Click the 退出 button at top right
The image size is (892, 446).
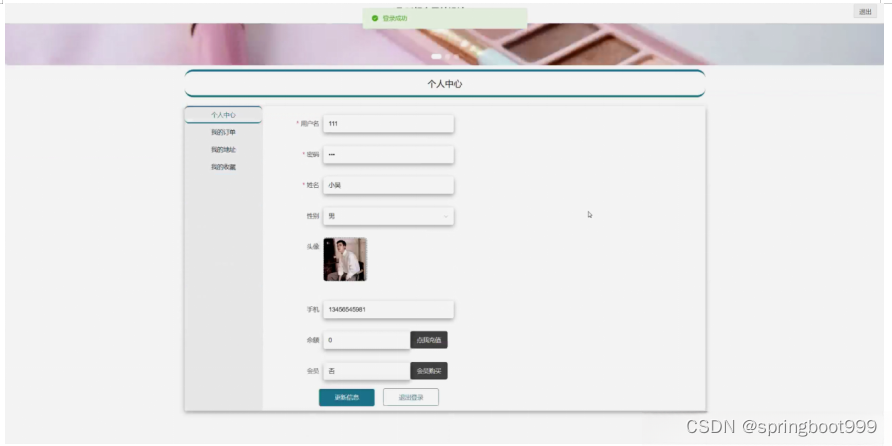pyautogui.click(x=865, y=11)
